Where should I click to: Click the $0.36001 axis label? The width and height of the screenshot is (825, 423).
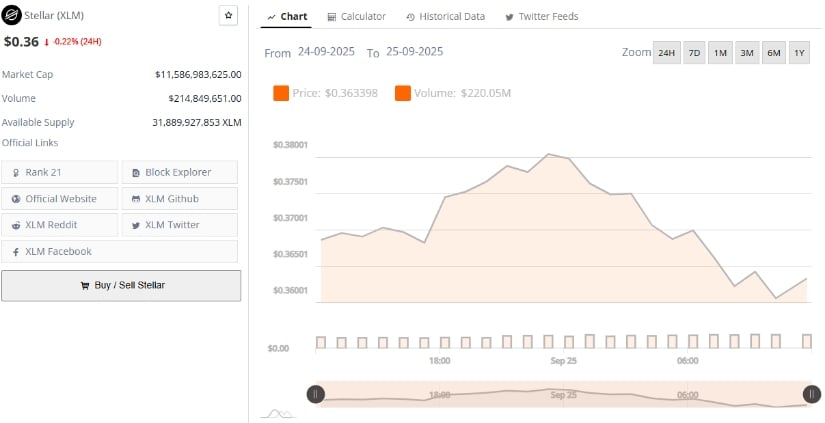coord(290,290)
